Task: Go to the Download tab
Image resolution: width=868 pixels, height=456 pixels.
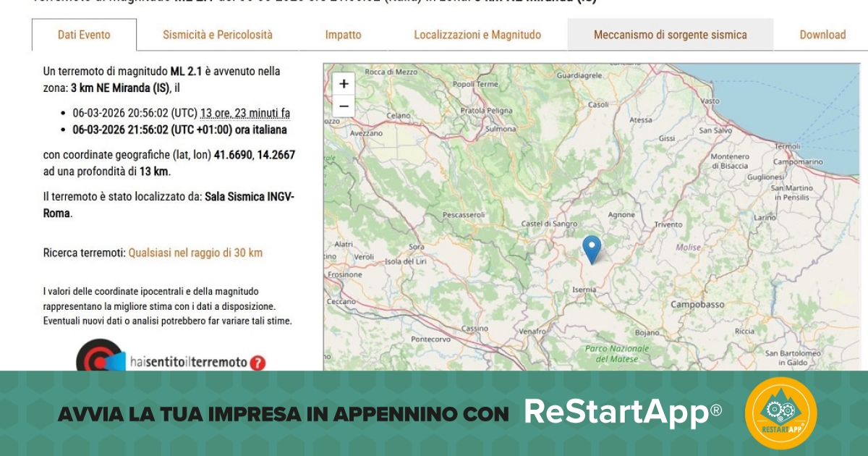Action: click(822, 35)
